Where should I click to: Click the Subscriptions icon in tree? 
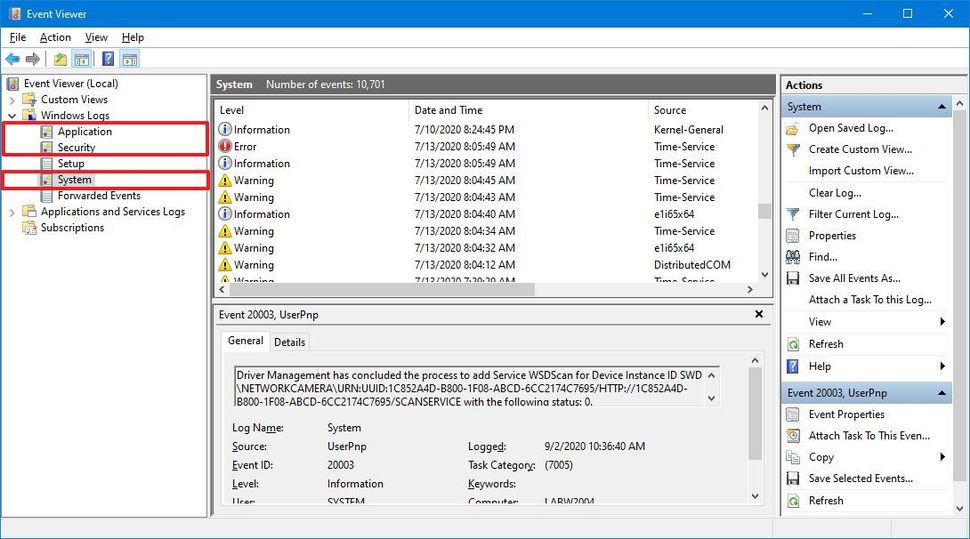click(29, 228)
